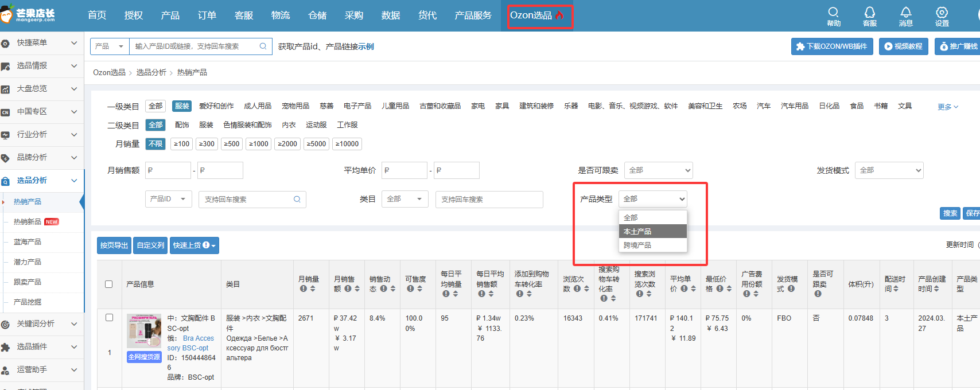The image size is (980, 390).
Task: Click the 芒果店长 logo
Action: click(x=29, y=14)
